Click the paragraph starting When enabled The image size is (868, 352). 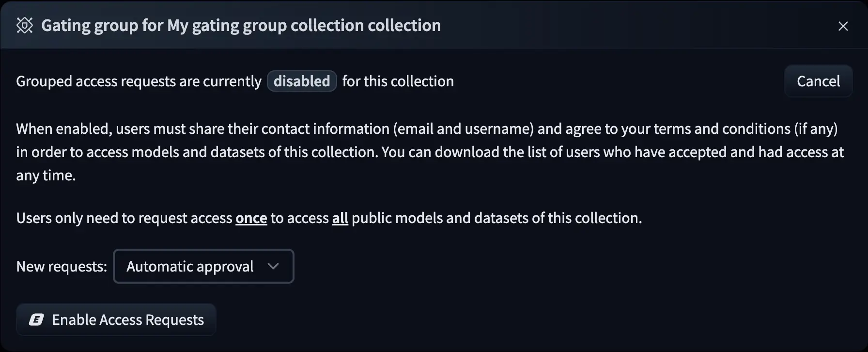(426, 152)
